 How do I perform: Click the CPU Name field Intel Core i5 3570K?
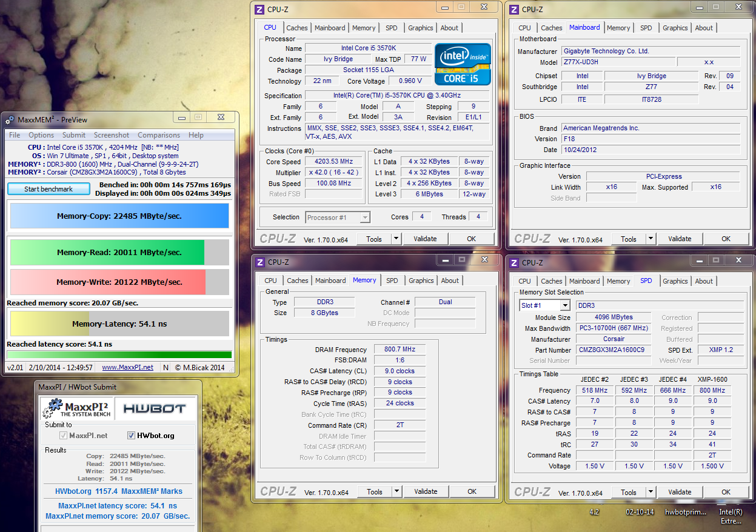[x=369, y=48]
